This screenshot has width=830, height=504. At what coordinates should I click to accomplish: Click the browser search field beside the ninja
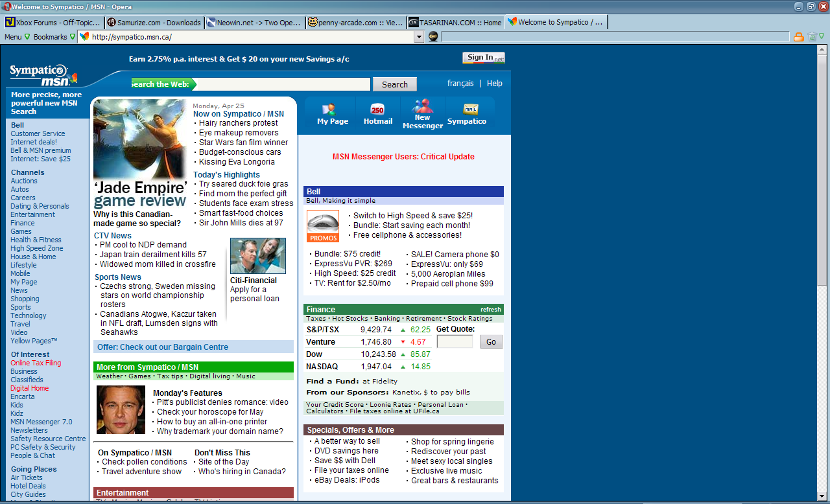(x=615, y=37)
